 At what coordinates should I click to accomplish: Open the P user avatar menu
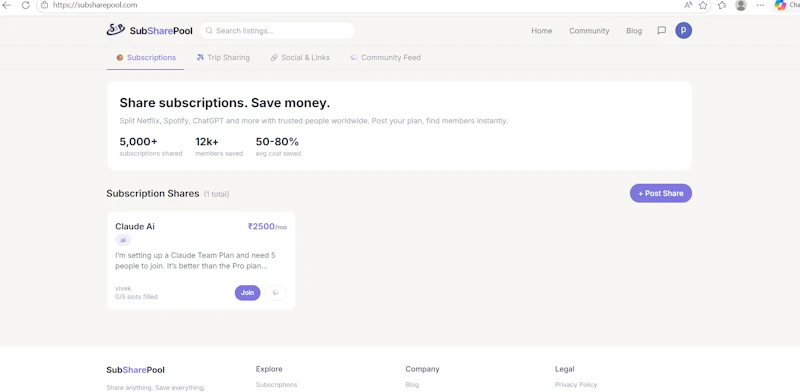coord(684,31)
